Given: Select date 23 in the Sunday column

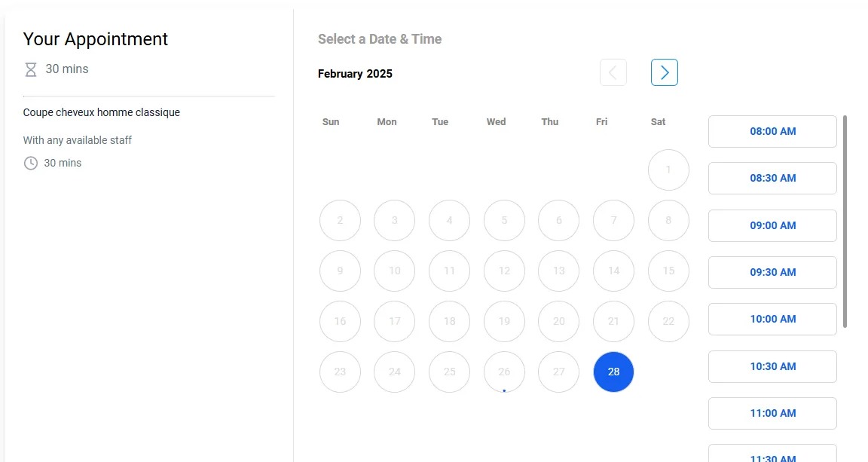Looking at the screenshot, I should click(x=340, y=372).
